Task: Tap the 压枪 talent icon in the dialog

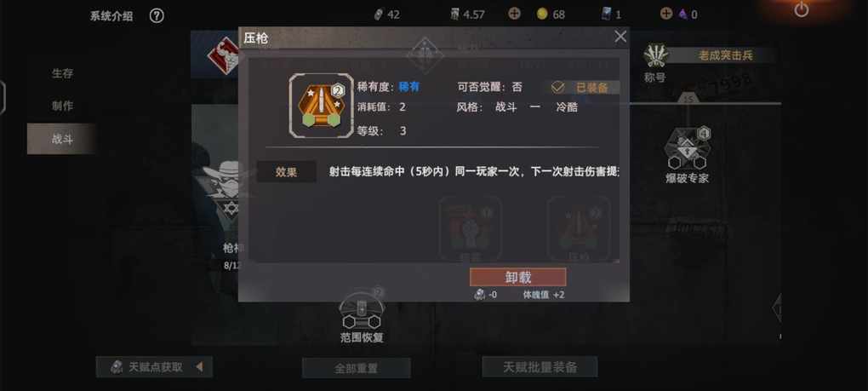Action: pos(321,106)
